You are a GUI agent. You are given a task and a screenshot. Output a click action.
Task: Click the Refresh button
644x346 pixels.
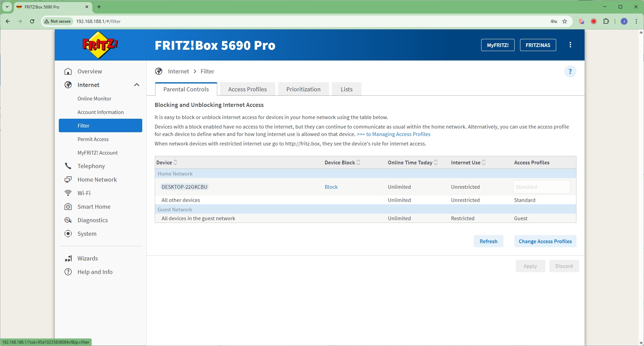(488, 241)
